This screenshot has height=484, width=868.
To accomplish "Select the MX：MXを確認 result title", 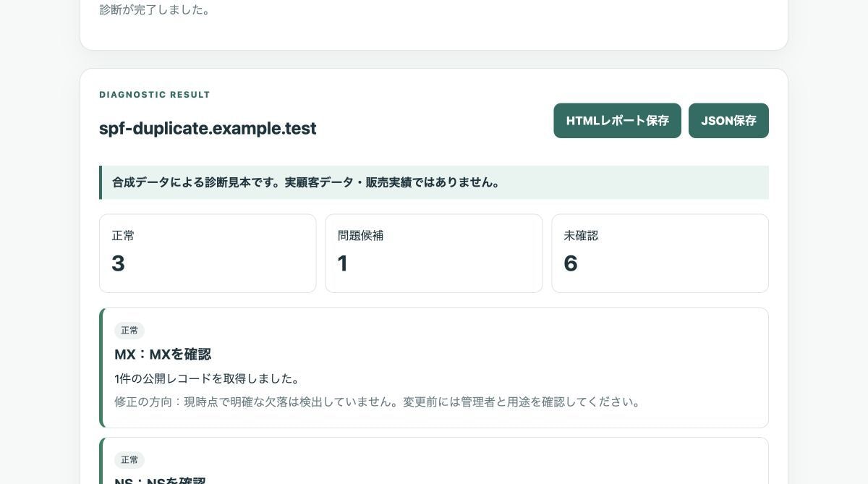I will [163, 354].
